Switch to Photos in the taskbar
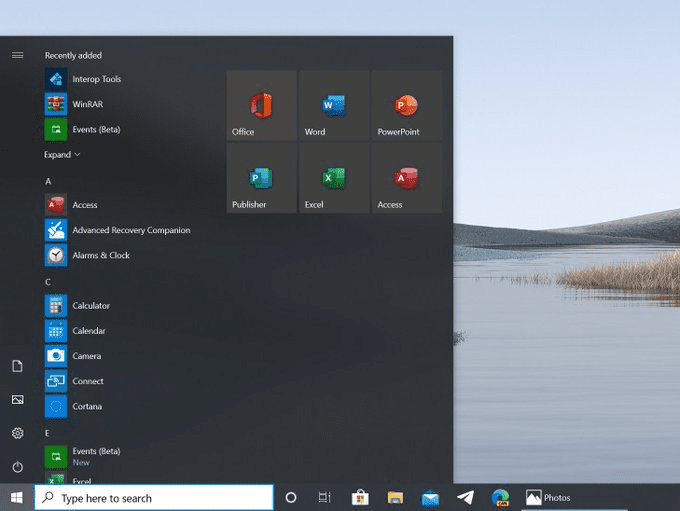This screenshot has width=680, height=511. coord(549,498)
